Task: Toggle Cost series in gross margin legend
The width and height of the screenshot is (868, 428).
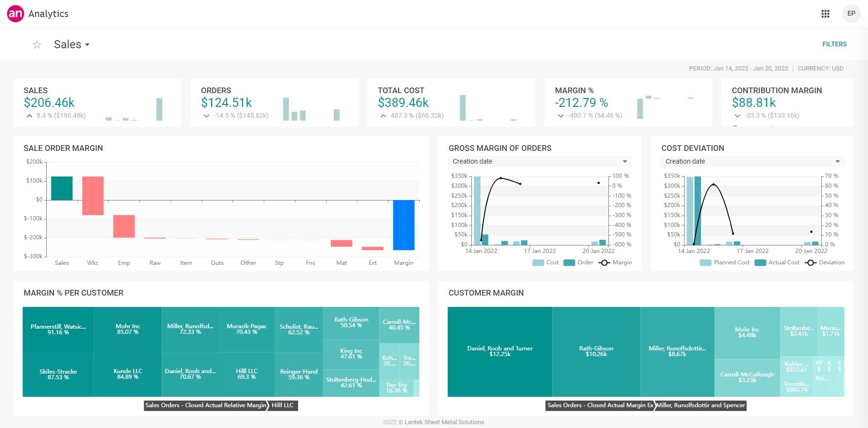Action: coord(545,262)
